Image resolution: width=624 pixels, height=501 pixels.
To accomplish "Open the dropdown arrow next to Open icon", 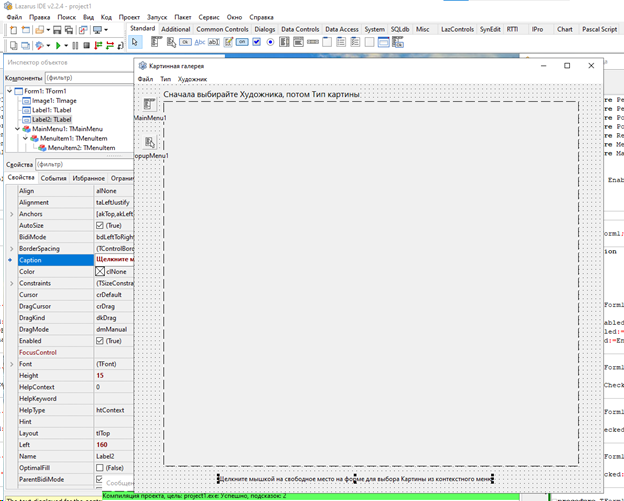I will click(x=48, y=30).
